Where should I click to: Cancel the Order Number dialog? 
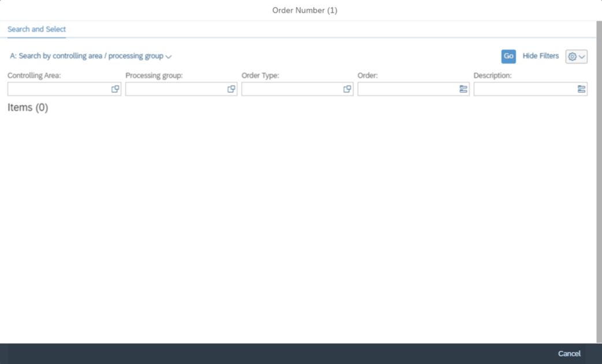pyautogui.click(x=569, y=354)
